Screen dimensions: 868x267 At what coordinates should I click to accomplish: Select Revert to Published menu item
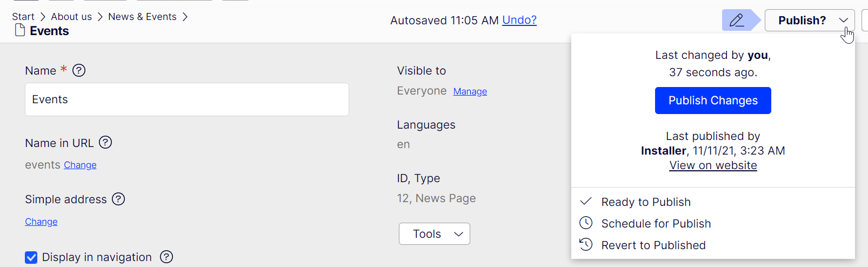click(x=653, y=245)
